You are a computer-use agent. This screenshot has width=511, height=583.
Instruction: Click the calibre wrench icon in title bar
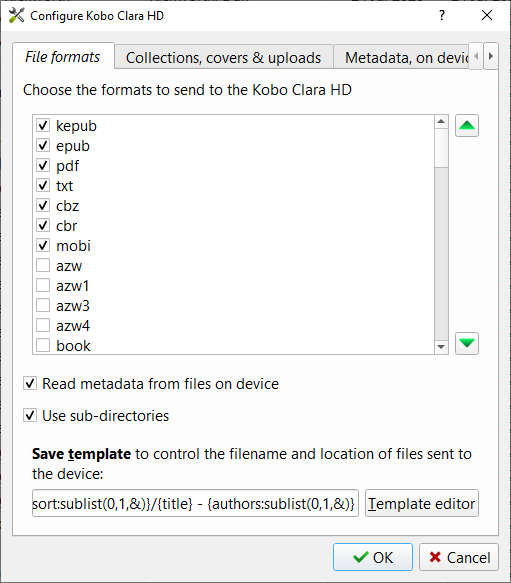point(16,16)
